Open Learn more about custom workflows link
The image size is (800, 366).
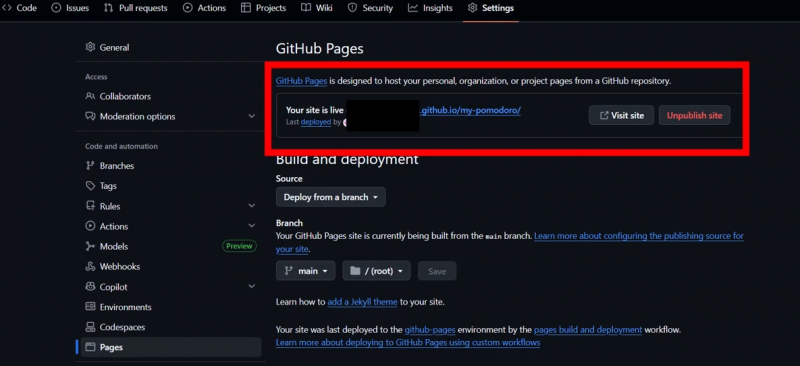tap(408, 343)
